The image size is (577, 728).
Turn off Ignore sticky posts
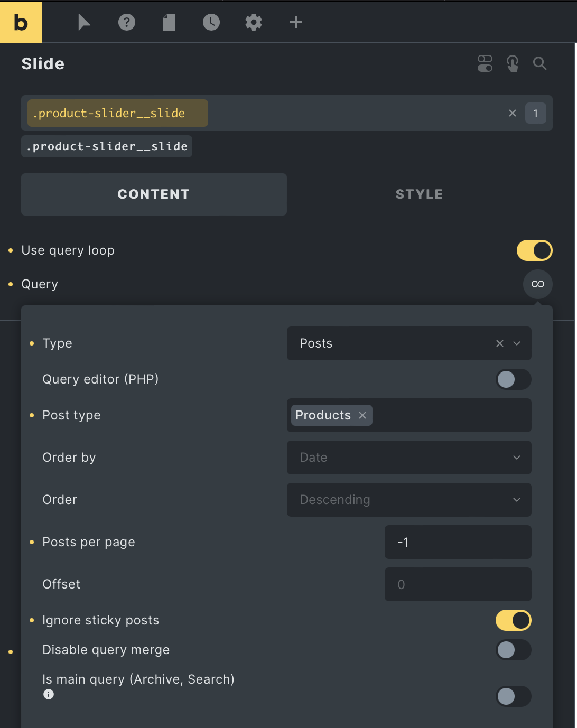514,620
